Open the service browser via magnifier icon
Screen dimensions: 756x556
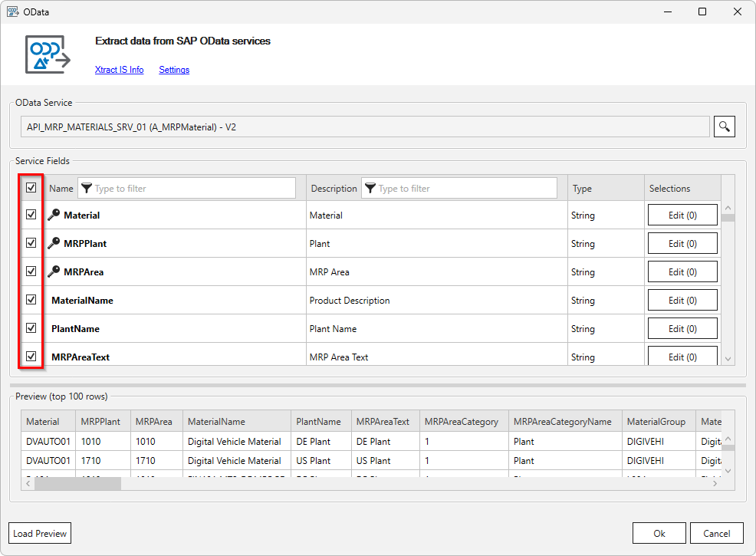click(724, 126)
